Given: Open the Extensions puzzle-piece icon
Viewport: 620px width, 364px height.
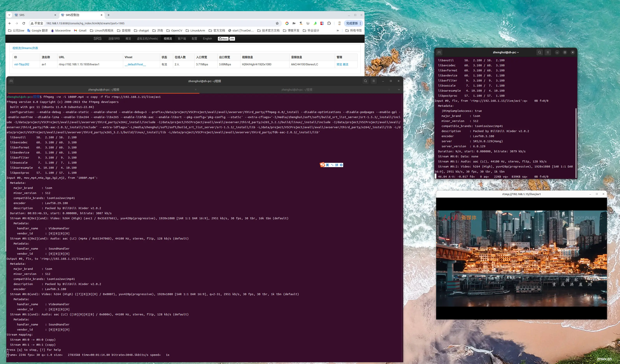Looking at the screenshot, I should coord(329,23).
